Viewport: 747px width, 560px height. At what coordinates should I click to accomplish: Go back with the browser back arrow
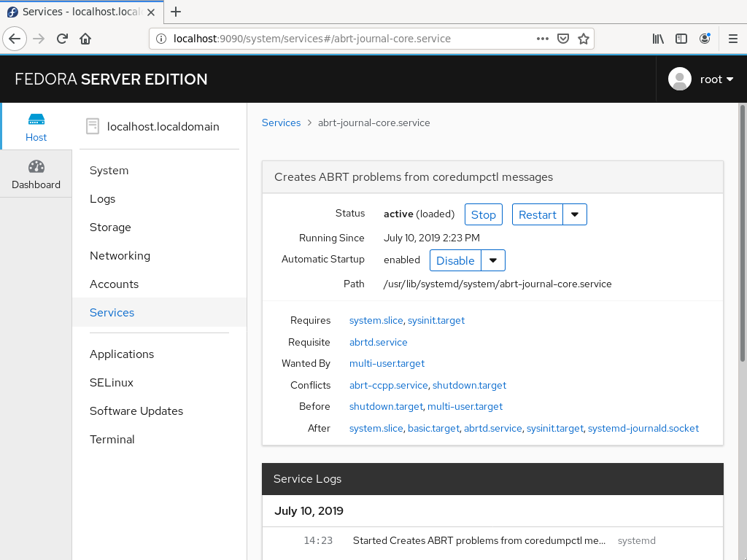(x=15, y=39)
